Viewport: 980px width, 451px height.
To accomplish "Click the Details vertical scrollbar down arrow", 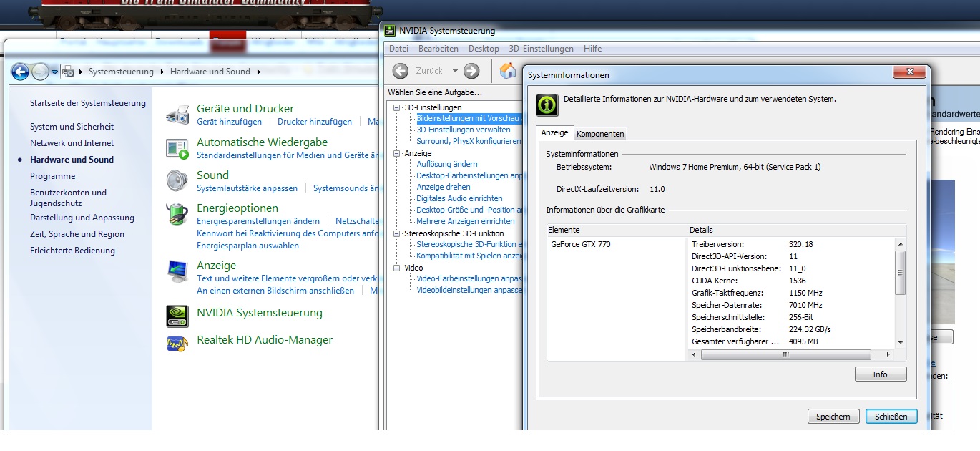I will point(900,343).
